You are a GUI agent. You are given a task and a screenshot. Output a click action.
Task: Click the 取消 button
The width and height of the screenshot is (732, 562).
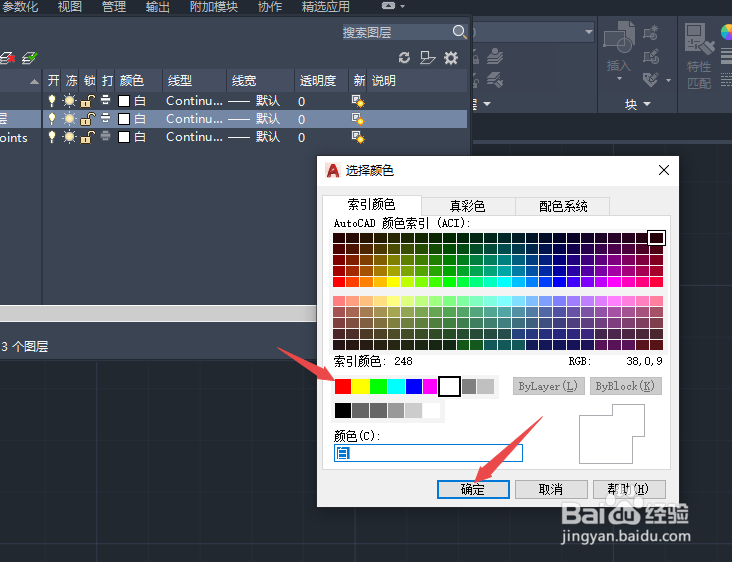[x=551, y=489]
